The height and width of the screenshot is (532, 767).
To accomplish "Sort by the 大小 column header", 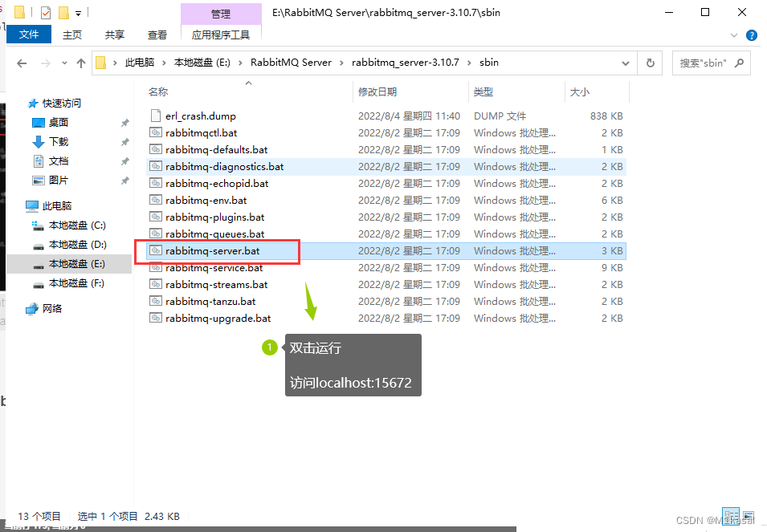I will 580,91.
